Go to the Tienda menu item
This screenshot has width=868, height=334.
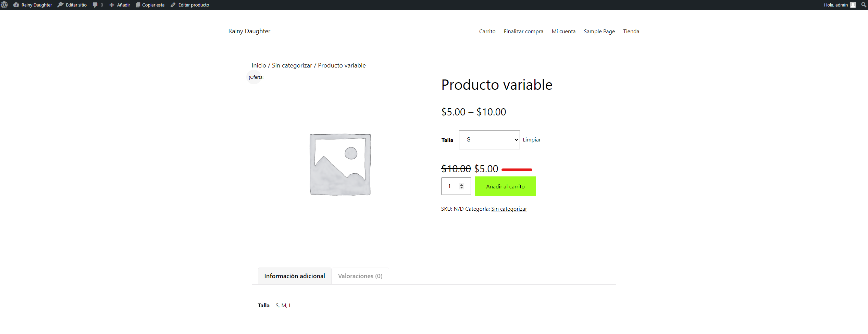click(631, 32)
